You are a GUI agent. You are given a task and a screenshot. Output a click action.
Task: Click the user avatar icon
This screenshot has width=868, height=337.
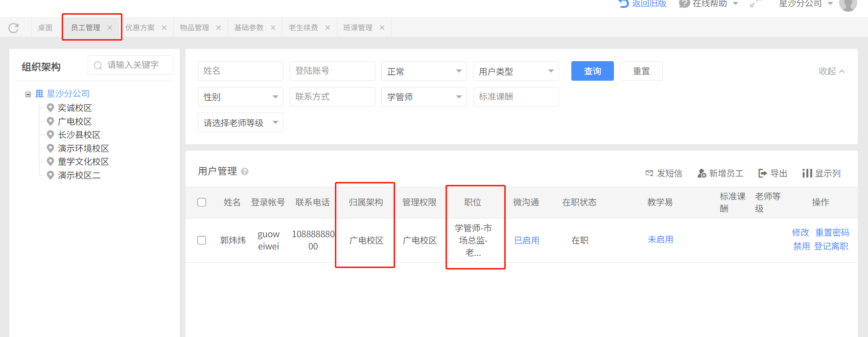(x=848, y=4)
